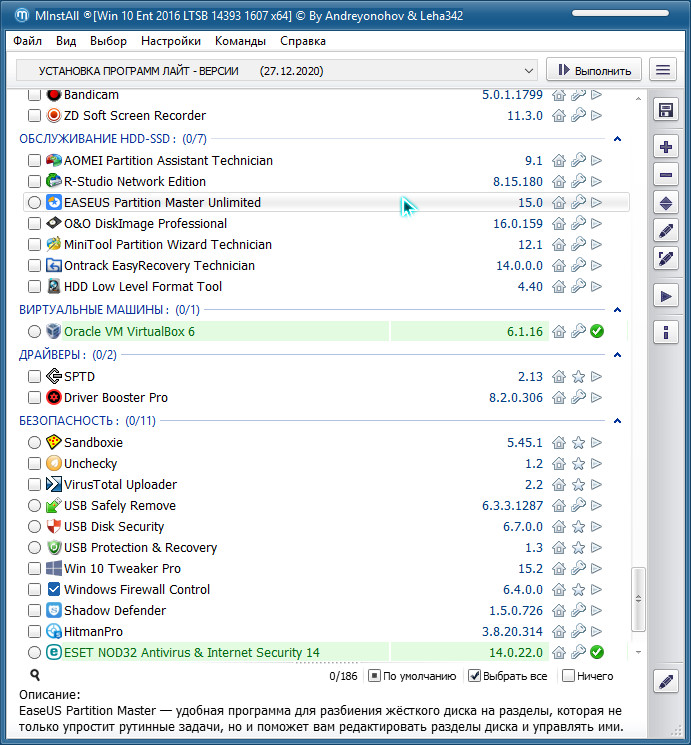Toggle the 'Ничего' checkbox
Viewport: 691px width, 745px height.
[568, 676]
